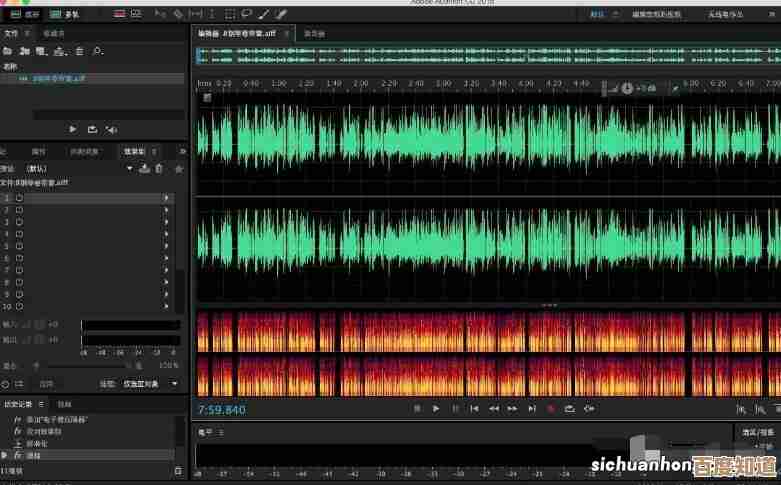This screenshot has width=781, height=485.
Task: Select the Marquee Selection tool
Action: (x=229, y=15)
